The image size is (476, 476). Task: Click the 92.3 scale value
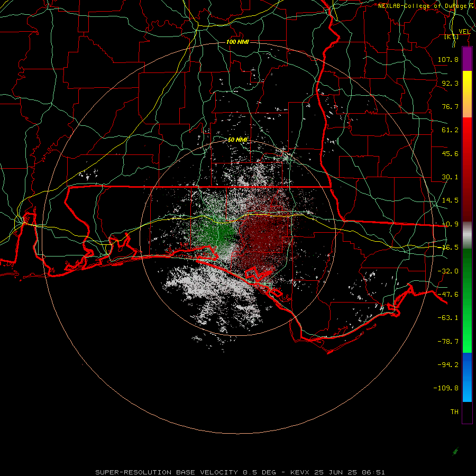pyautogui.click(x=450, y=83)
